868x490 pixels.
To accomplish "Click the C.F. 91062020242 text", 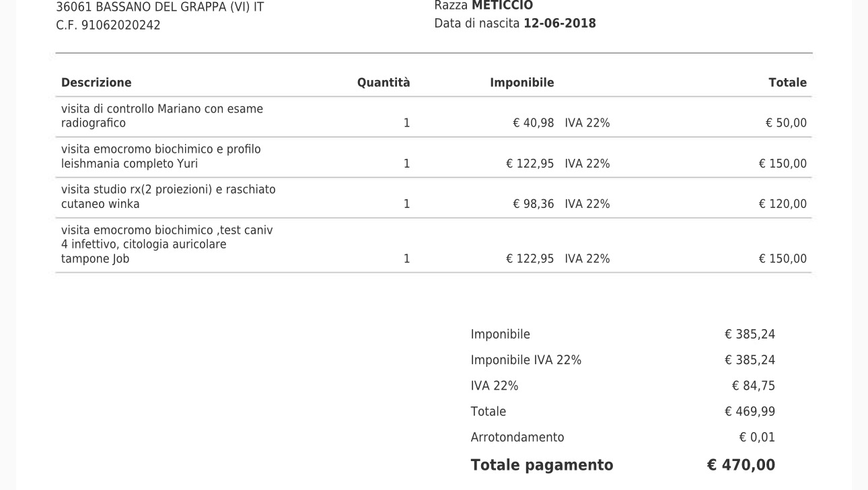I will tap(108, 26).
